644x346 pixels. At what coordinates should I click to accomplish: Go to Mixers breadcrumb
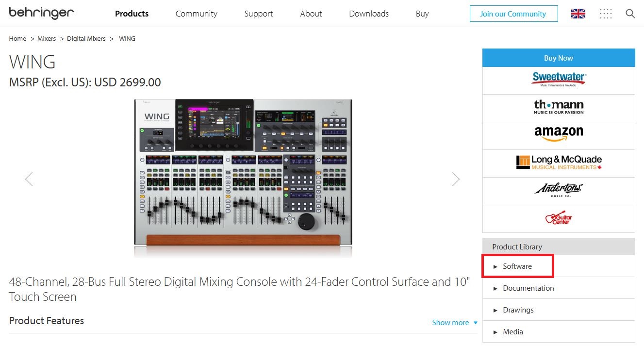coord(47,38)
